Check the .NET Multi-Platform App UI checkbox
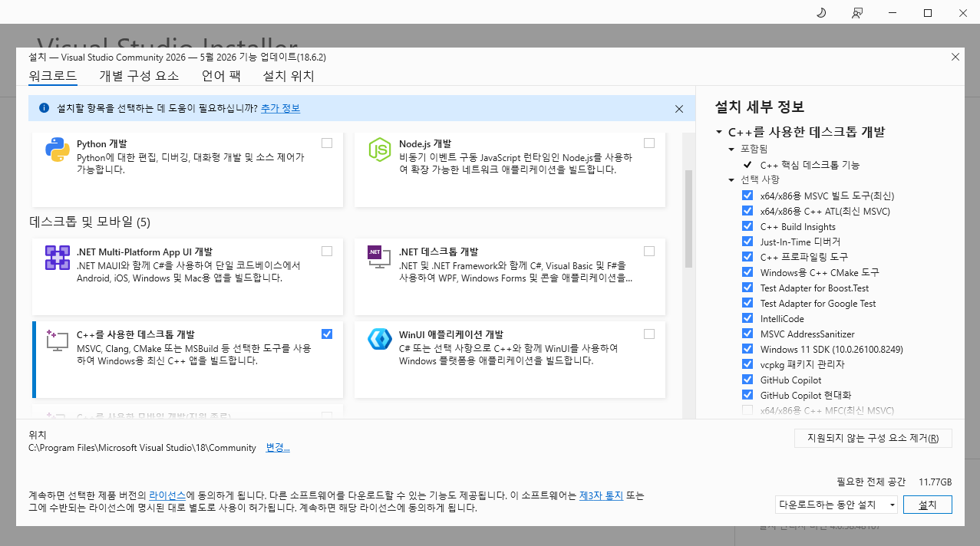980x546 pixels. click(327, 251)
